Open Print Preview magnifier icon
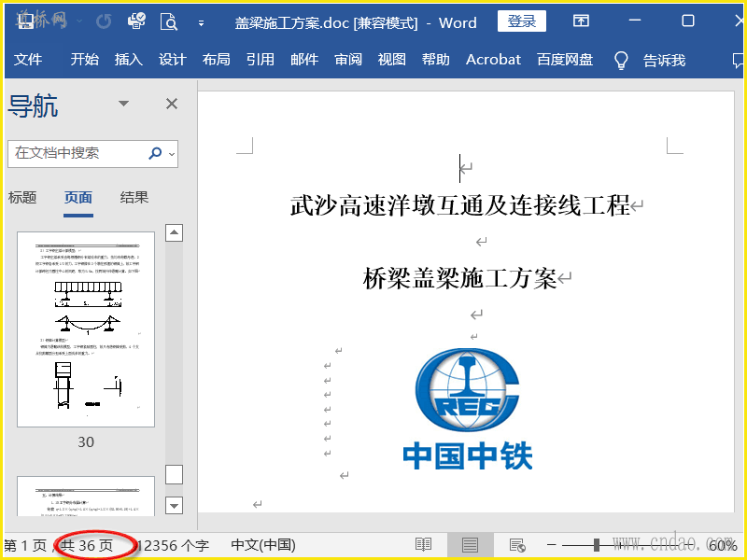This screenshot has width=747, height=560. (169, 21)
